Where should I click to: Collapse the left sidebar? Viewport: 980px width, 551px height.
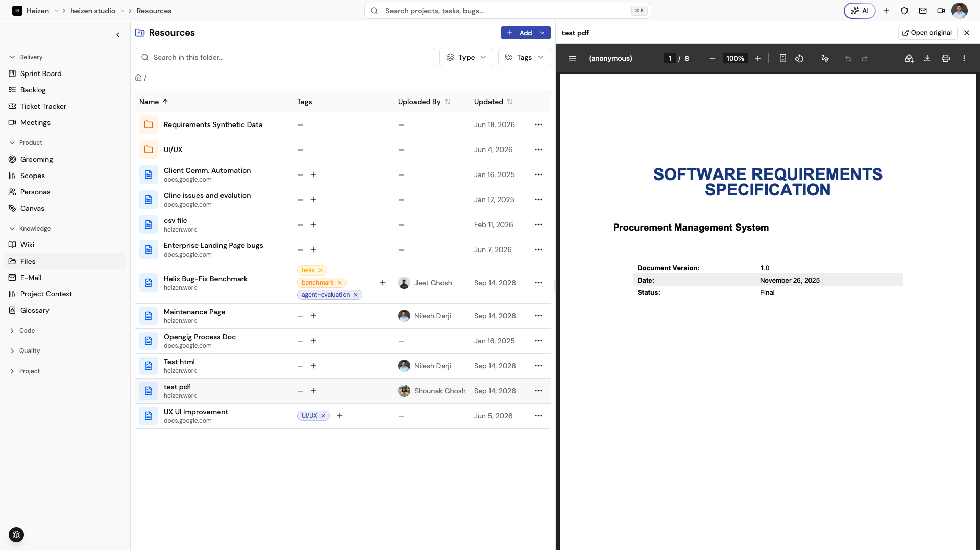point(118,35)
